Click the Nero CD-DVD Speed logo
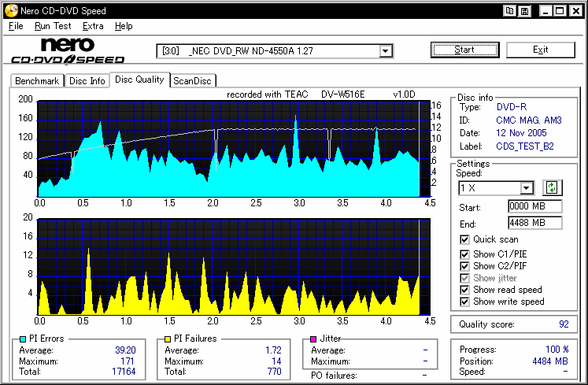 [x=68, y=50]
